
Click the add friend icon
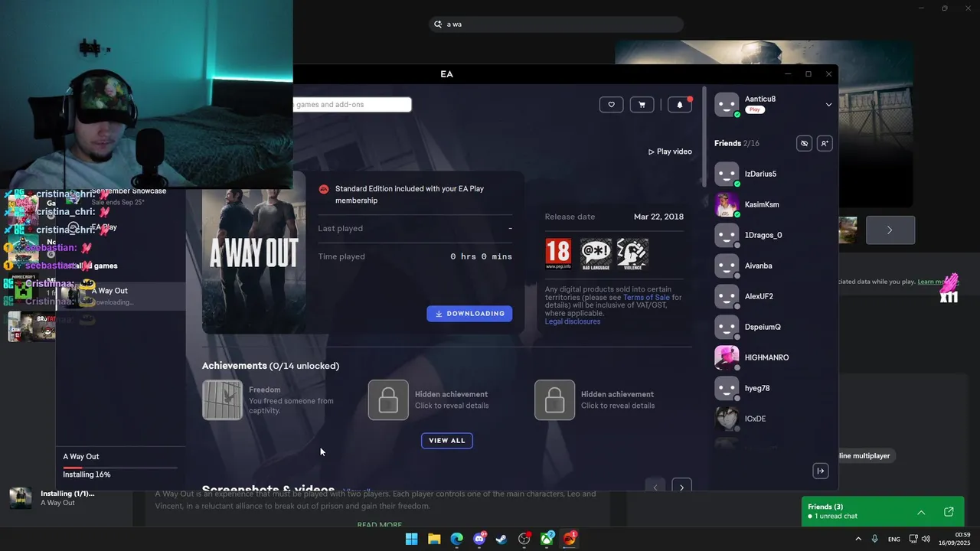click(825, 143)
